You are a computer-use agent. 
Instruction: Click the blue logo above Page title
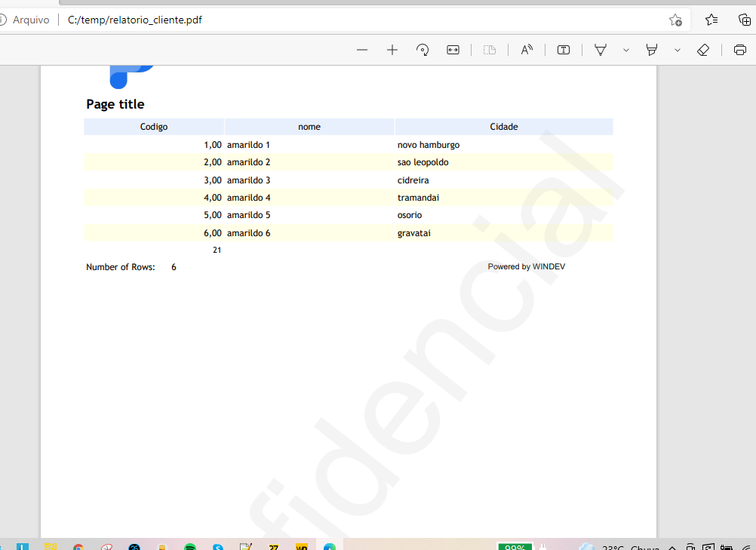[x=131, y=77]
